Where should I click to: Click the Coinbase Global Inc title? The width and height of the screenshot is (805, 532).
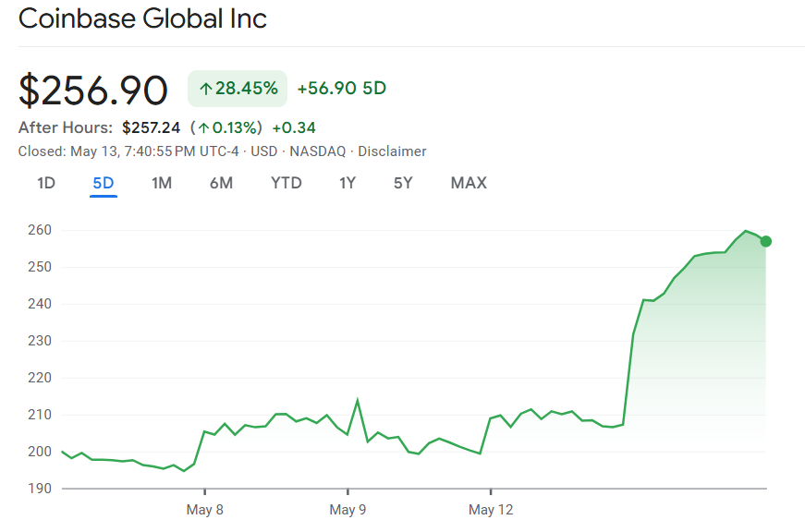pos(143,19)
